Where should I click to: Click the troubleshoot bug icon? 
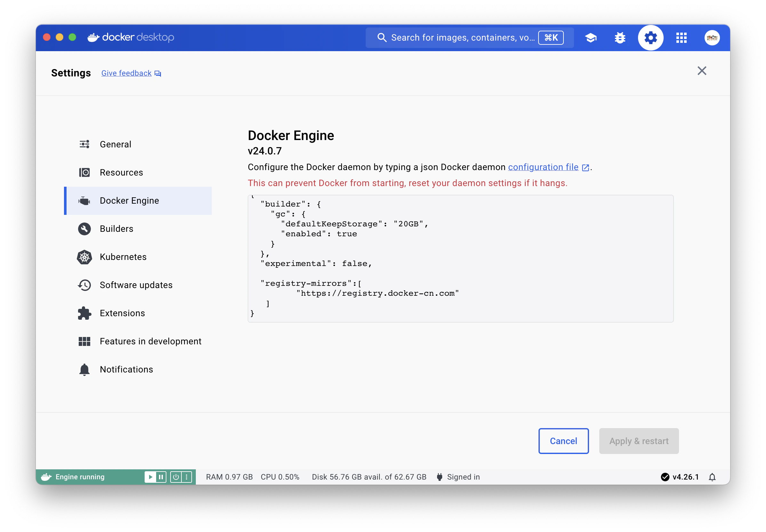coord(620,38)
